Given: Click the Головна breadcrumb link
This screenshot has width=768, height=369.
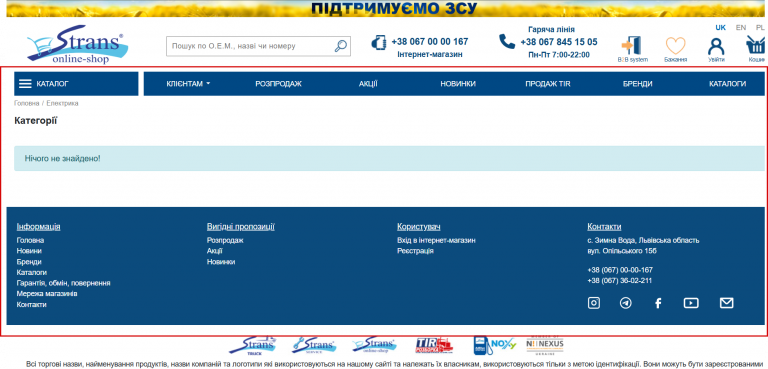Looking at the screenshot, I should [x=26, y=103].
